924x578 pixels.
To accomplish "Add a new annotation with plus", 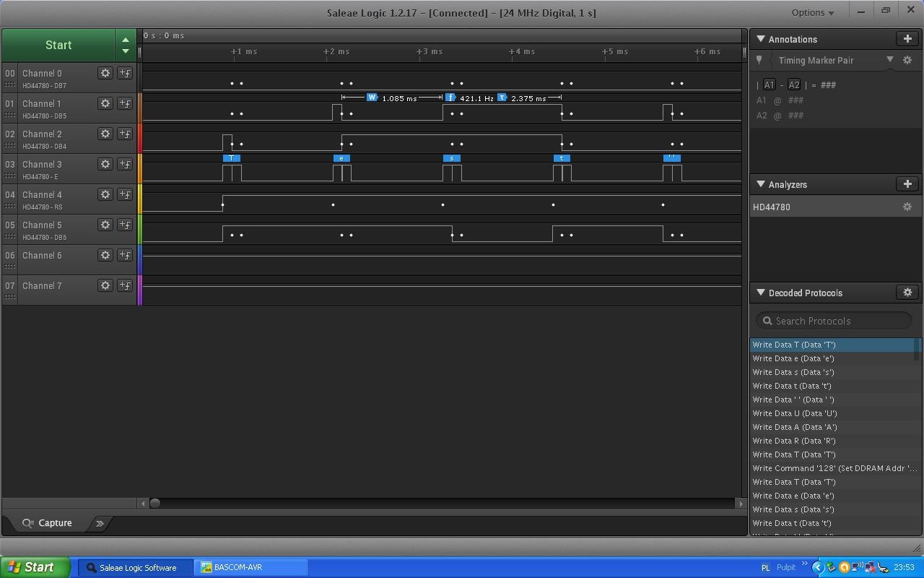I will [x=907, y=39].
